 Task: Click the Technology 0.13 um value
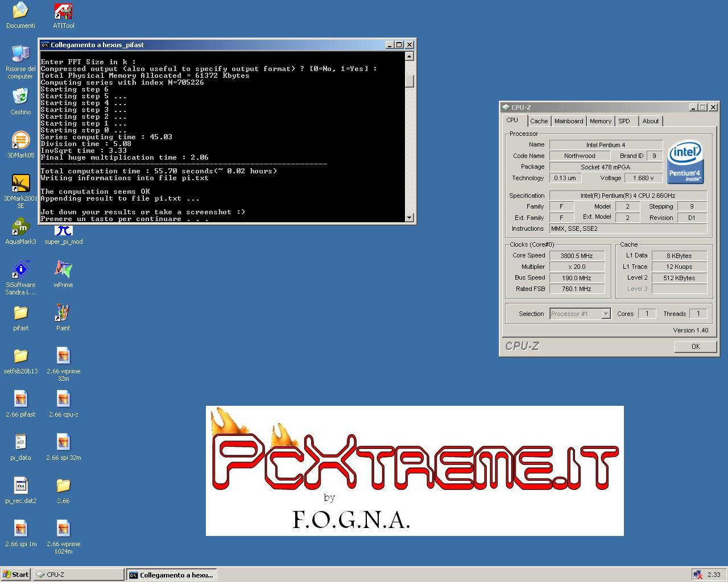[x=565, y=178]
